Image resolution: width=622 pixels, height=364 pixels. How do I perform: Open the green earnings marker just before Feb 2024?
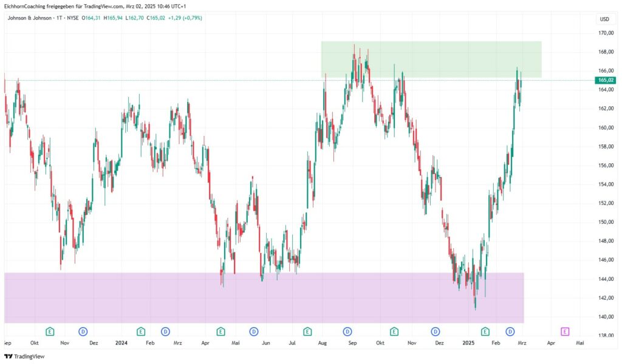coord(141,331)
